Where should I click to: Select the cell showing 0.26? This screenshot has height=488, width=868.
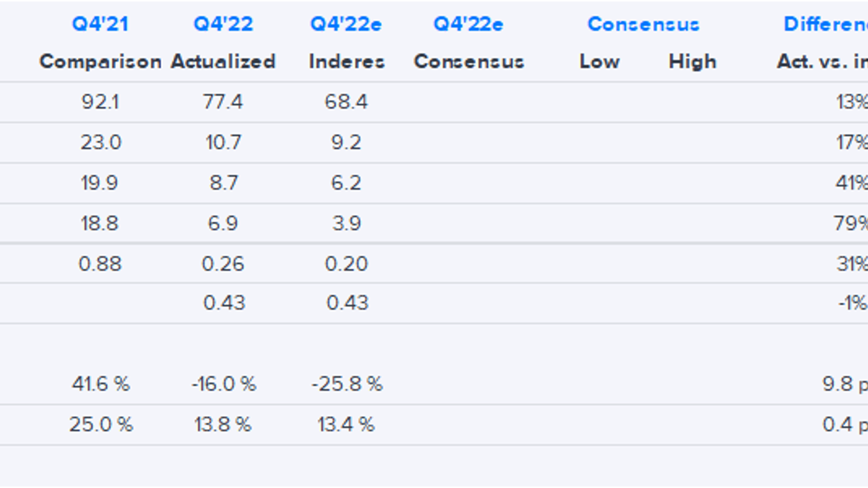coord(223,264)
